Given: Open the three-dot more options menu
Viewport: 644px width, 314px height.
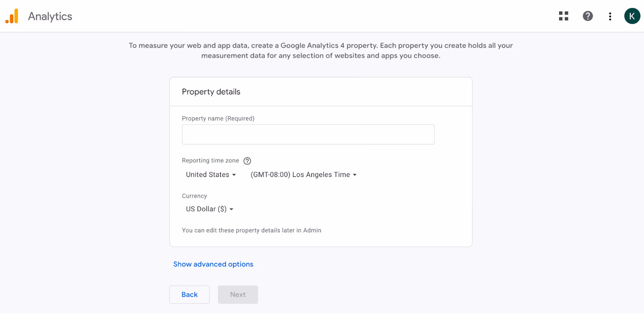Looking at the screenshot, I should coord(610,16).
